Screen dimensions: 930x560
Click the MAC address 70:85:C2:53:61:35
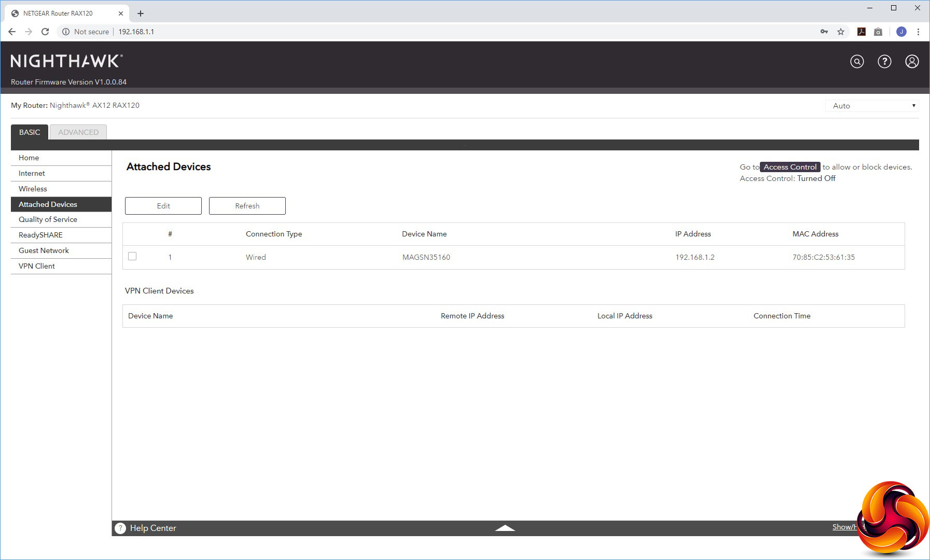[x=824, y=257]
